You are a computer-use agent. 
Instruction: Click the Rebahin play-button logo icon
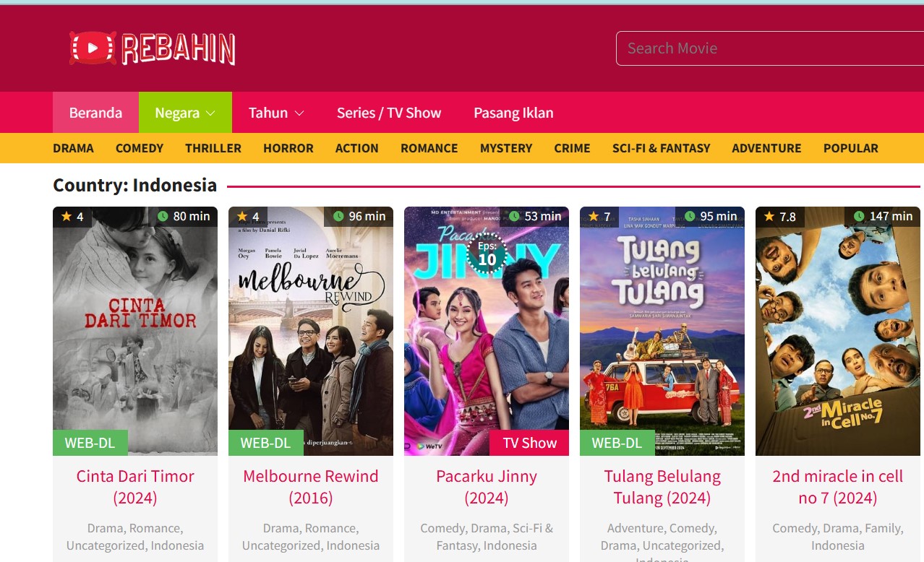click(93, 48)
